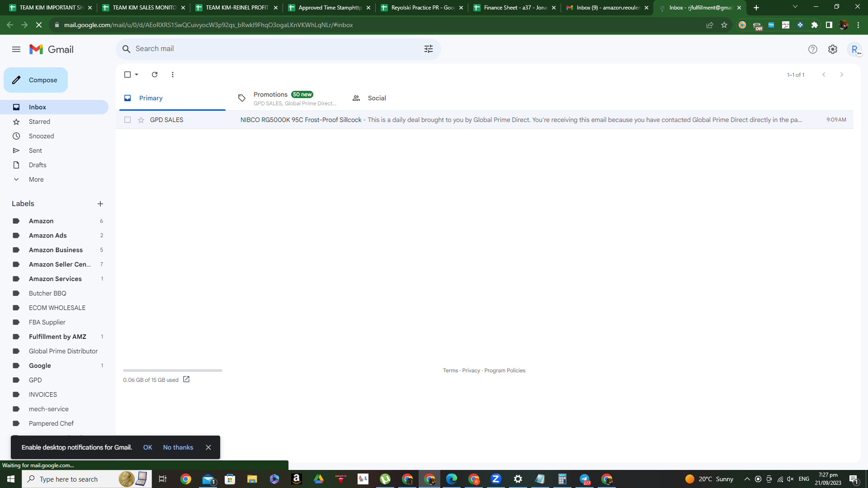Switch to the Primary tab

[172, 98]
